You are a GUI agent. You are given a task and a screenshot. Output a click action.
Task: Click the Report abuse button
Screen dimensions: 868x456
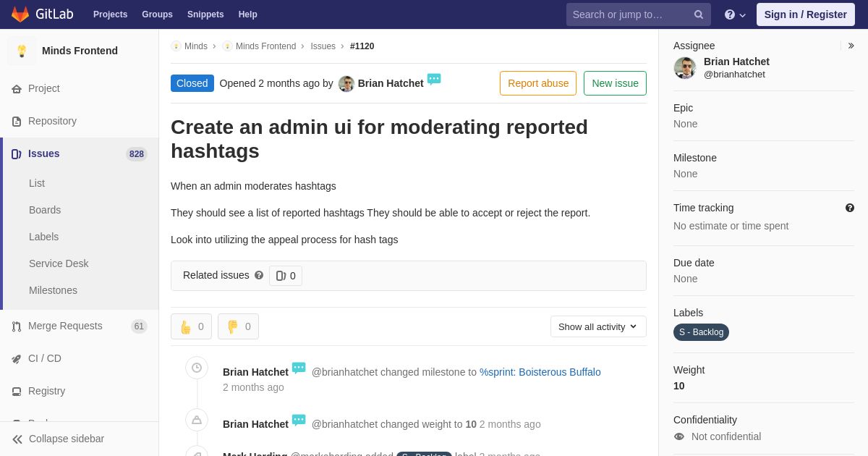coord(538,83)
